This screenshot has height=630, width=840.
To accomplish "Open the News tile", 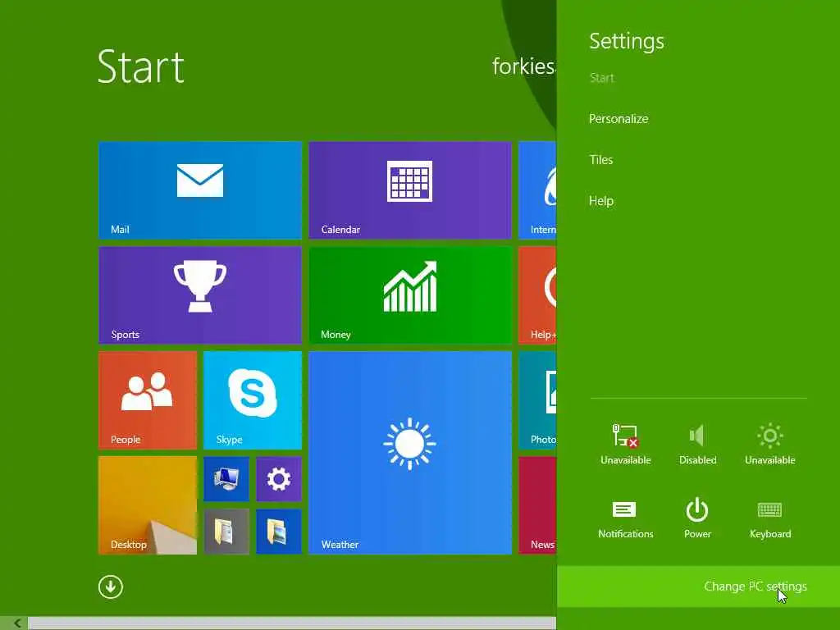I will [537, 504].
